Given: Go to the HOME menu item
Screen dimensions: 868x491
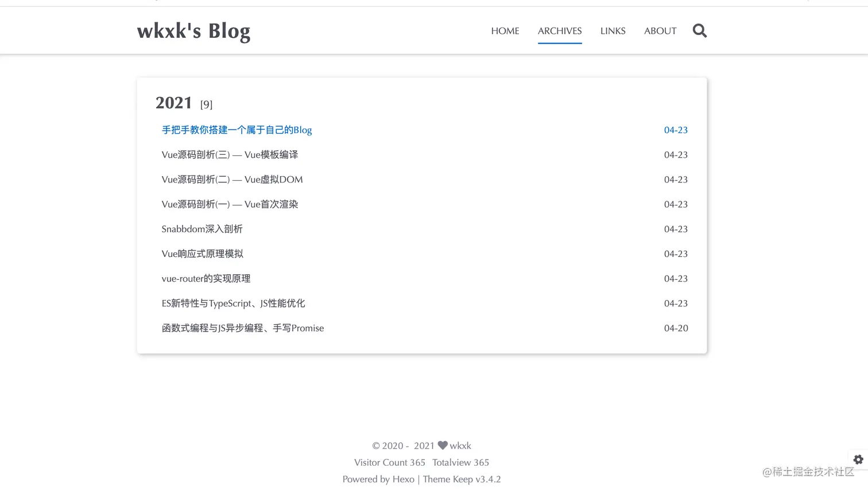Looking at the screenshot, I should tap(505, 31).
